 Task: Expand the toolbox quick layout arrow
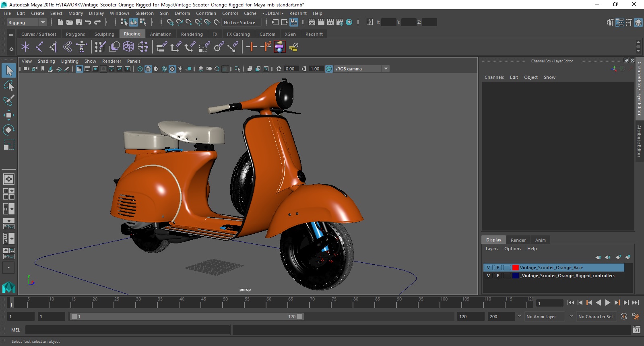tap(9, 268)
